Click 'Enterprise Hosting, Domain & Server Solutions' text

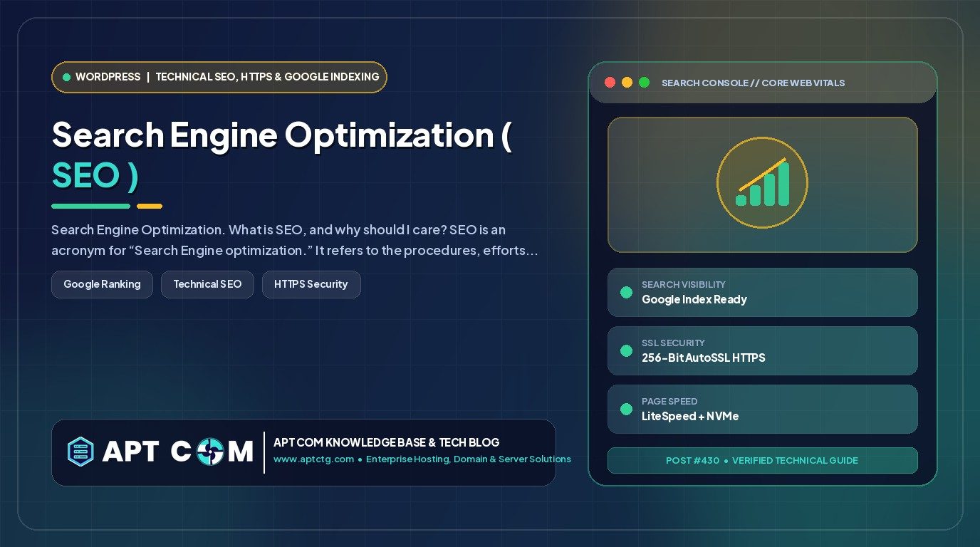click(469, 459)
